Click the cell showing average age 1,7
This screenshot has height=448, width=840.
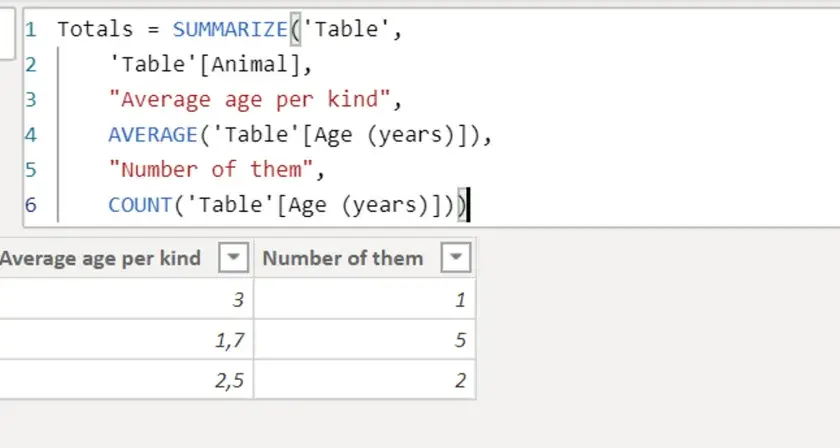(126, 339)
